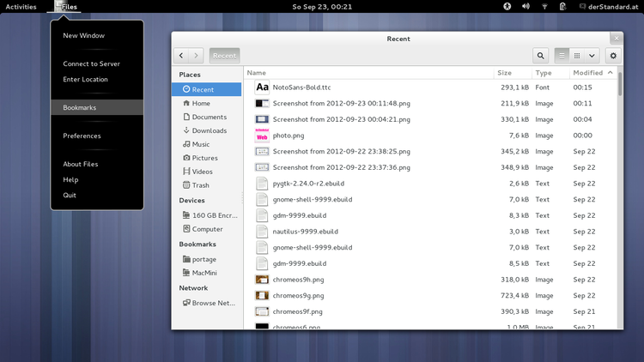Sort files by Modified column
Screen dimensions: 644x362
point(588,73)
